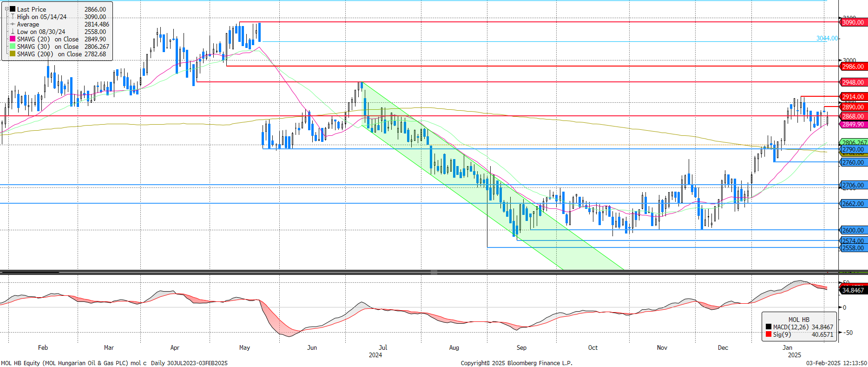Select the 2914.00 red price label

tap(853, 97)
